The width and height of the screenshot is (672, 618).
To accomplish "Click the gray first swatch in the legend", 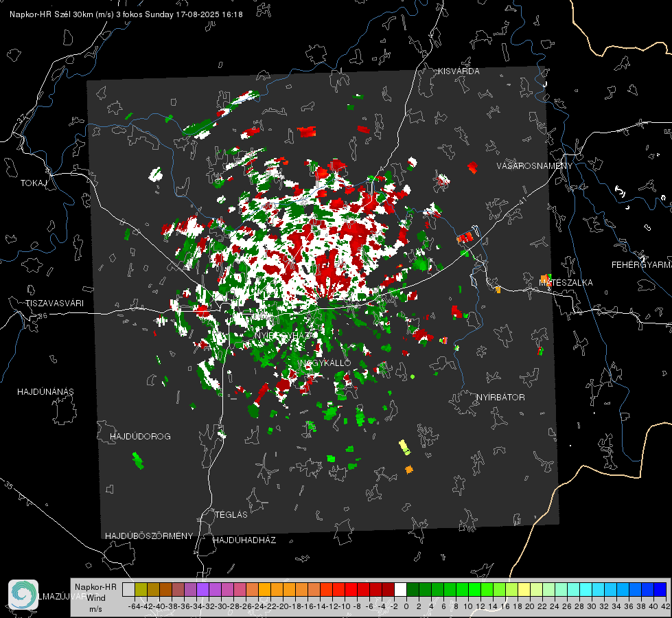I will (x=128, y=590).
